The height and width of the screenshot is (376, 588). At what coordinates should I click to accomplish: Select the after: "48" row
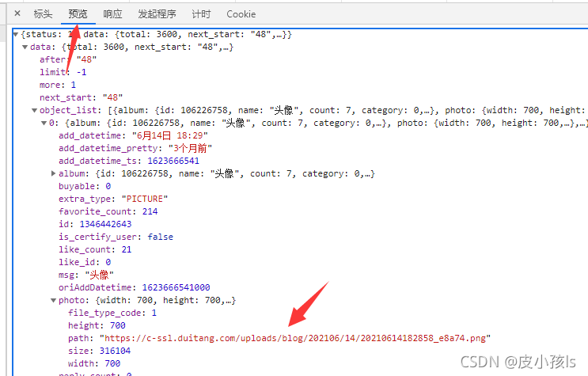[x=68, y=59]
